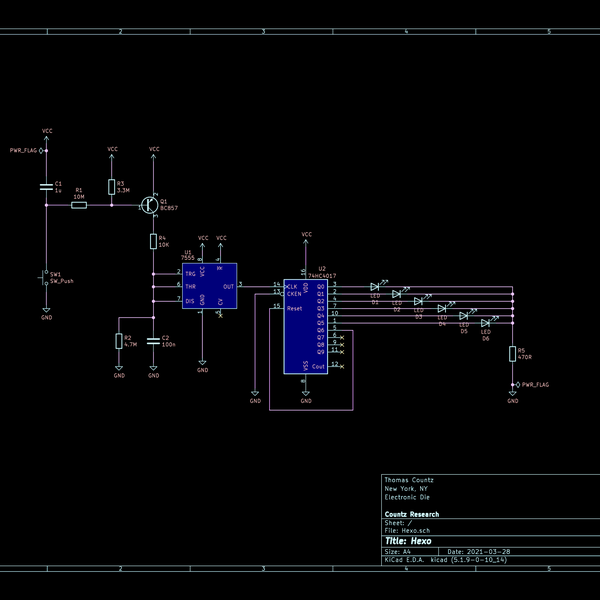
Task: Click the "Sheet: /" field
Action: [x=398, y=523]
